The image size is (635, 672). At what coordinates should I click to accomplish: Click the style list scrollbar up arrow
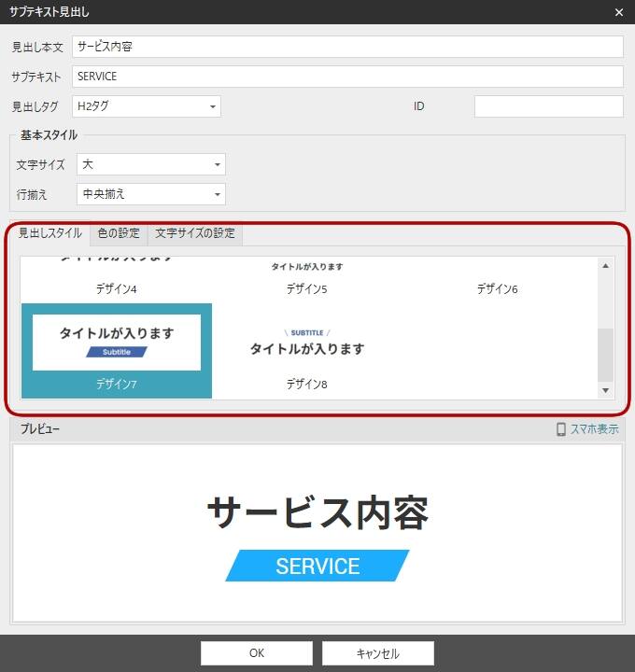click(605, 266)
